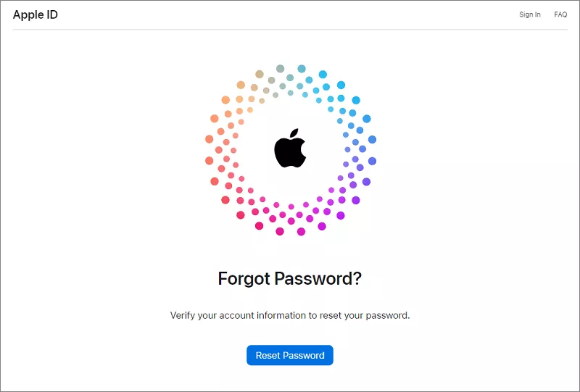The image size is (580, 392).
Task: Click the leaf atop the Apple logo
Action: 294,133
